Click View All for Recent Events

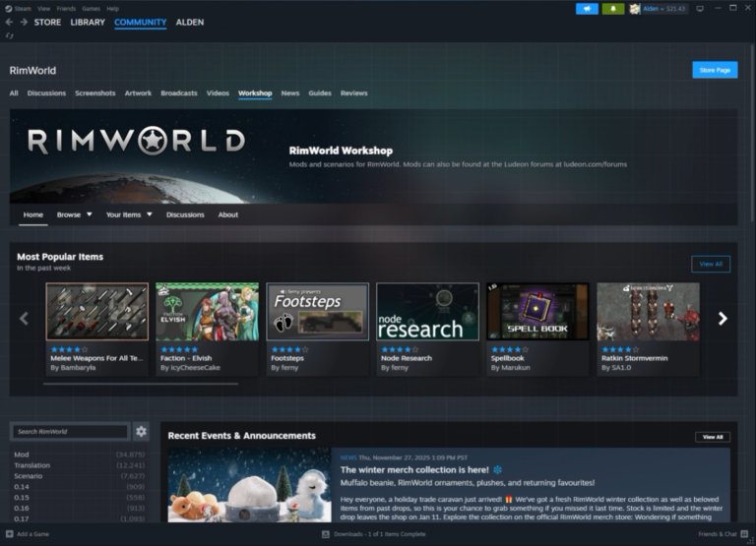click(713, 437)
